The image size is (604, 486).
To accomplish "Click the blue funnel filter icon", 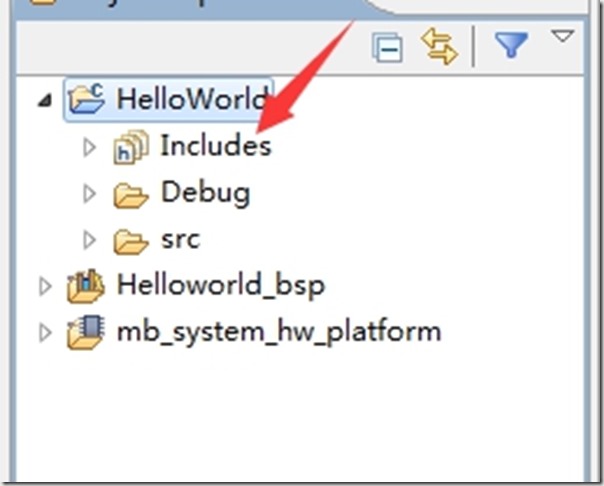I will [x=510, y=46].
